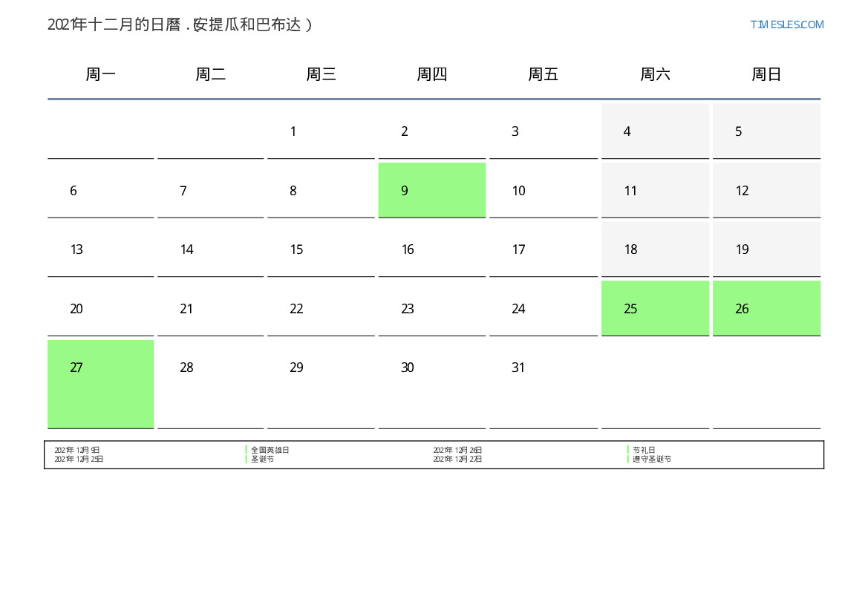Click the 遵守圣诞节 legend label
Viewport: 868px width, 614px height.
pyautogui.click(x=651, y=460)
